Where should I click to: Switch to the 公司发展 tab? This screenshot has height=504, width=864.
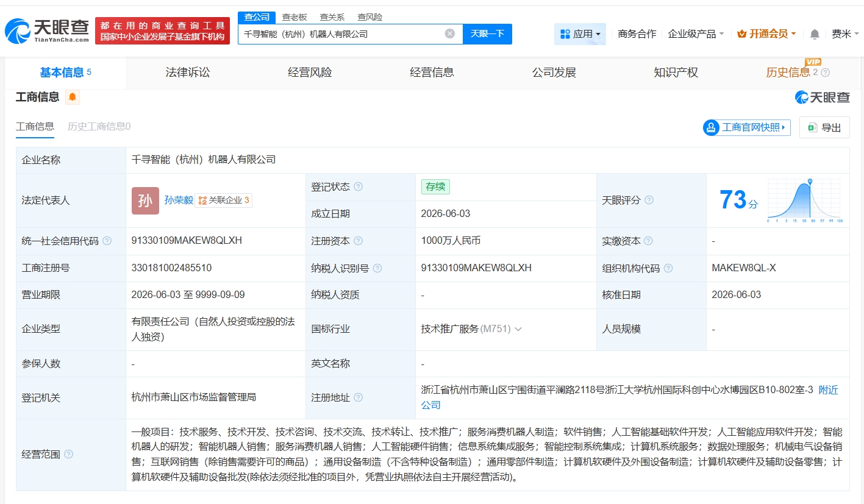tap(554, 73)
